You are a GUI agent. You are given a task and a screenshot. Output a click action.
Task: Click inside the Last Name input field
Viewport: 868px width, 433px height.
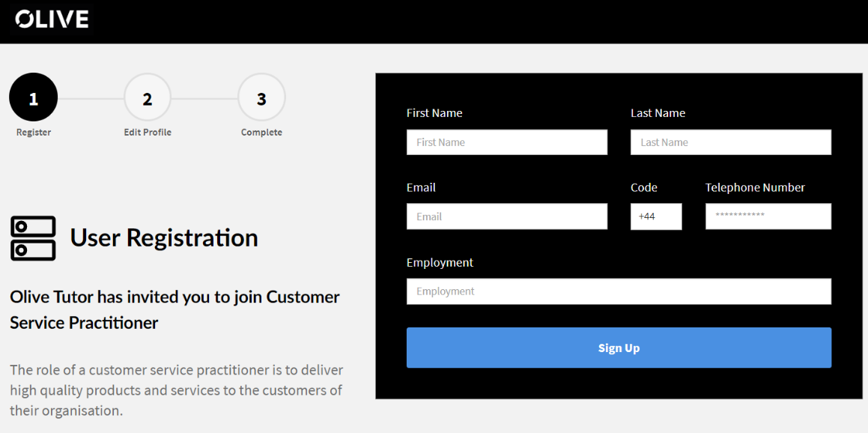730,142
